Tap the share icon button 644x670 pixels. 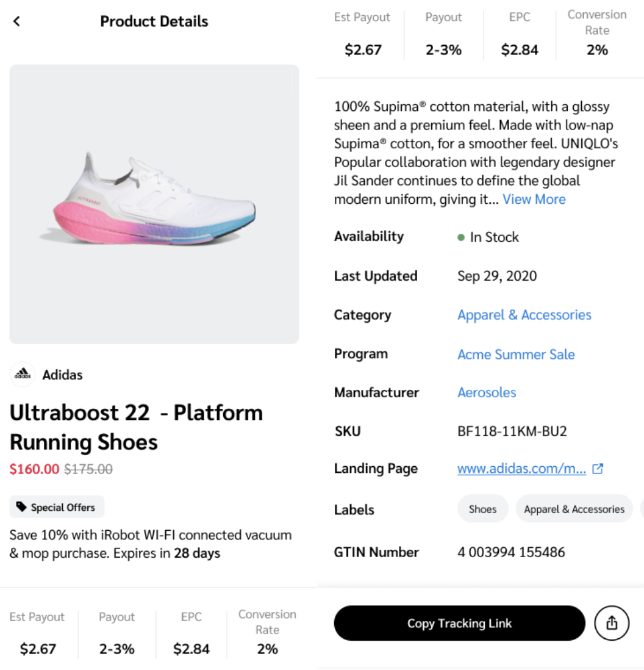tap(612, 623)
